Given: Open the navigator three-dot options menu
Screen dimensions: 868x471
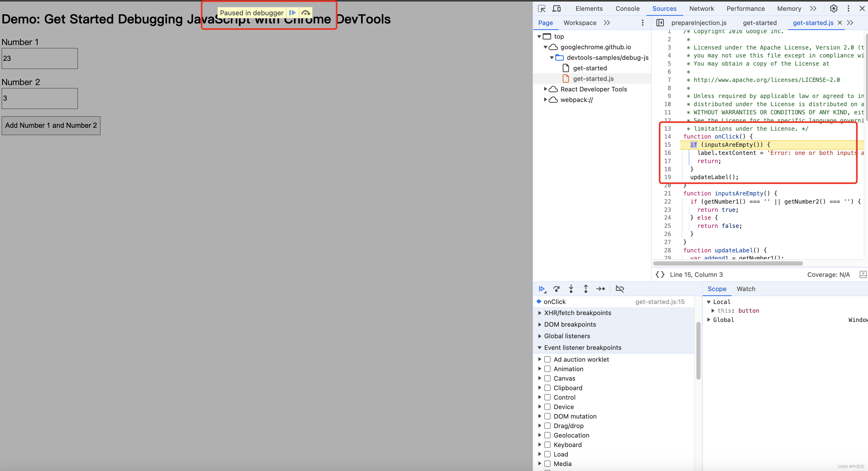Looking at the screenshot, I should 642,23.
